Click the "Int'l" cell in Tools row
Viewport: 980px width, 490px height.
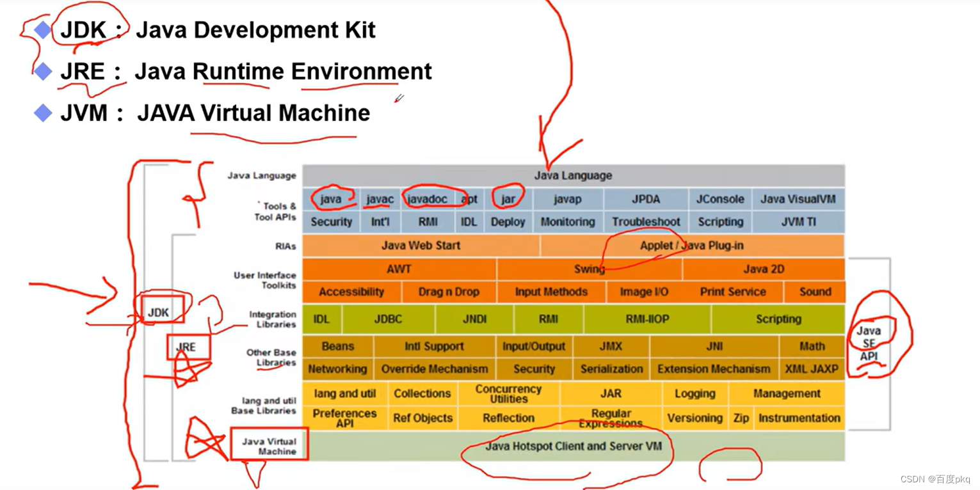(380, 222)
